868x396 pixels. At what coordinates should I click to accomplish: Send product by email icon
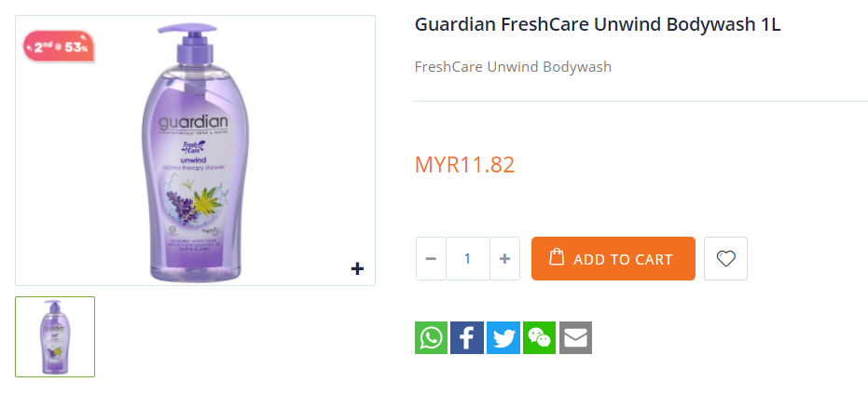576,337
